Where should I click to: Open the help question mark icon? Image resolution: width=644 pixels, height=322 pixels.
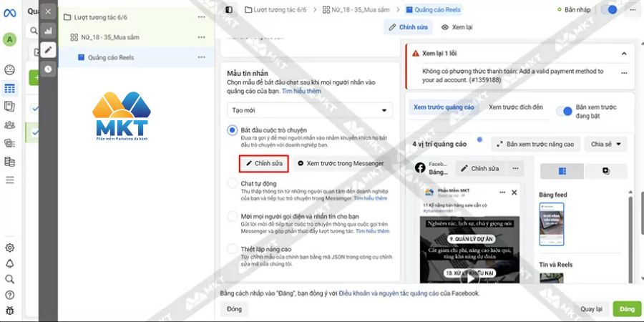[x=9, y=295]
